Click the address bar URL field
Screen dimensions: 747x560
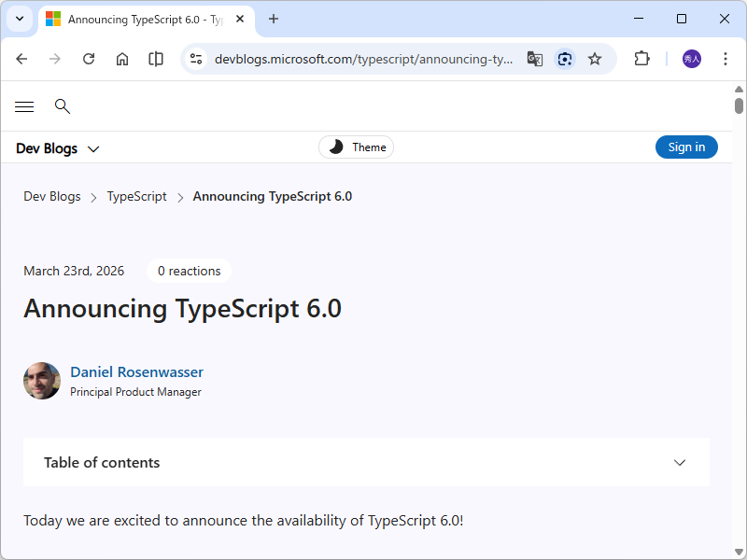pos(363,59)
